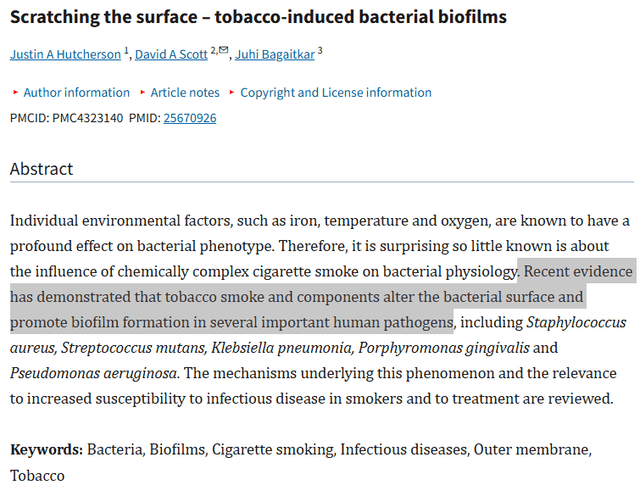Expand the Author information section
Screen dimensions: 640x486
[x=76, y=93]
